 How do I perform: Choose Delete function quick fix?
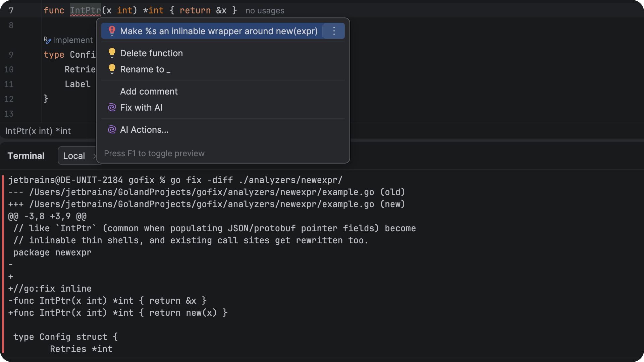pyautogui.click(x=223, y=53)
